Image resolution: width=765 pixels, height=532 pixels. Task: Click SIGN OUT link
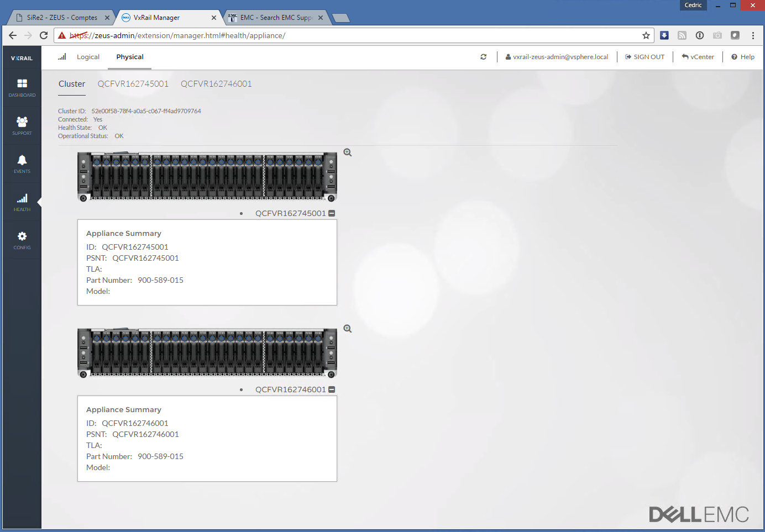tap(645, 57)
